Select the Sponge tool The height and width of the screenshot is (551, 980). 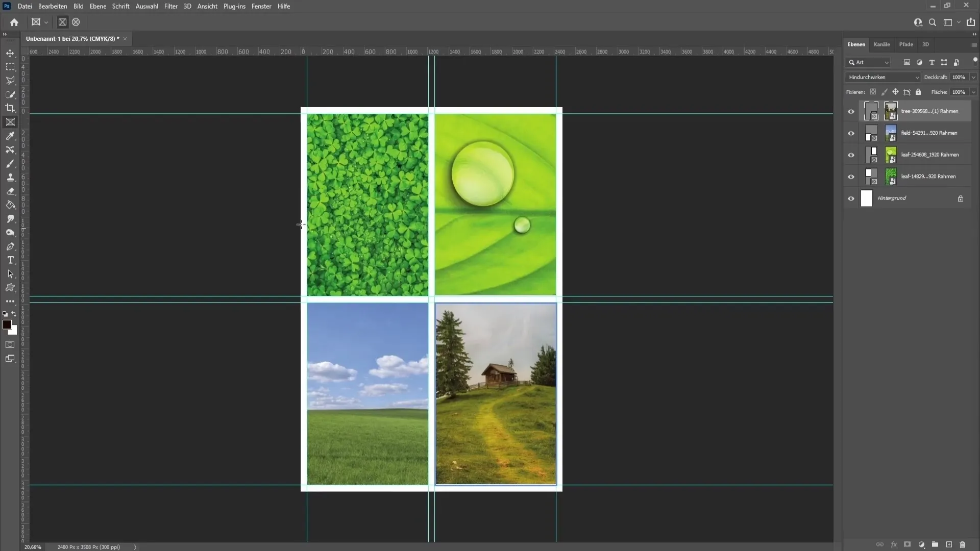point(10,232)
